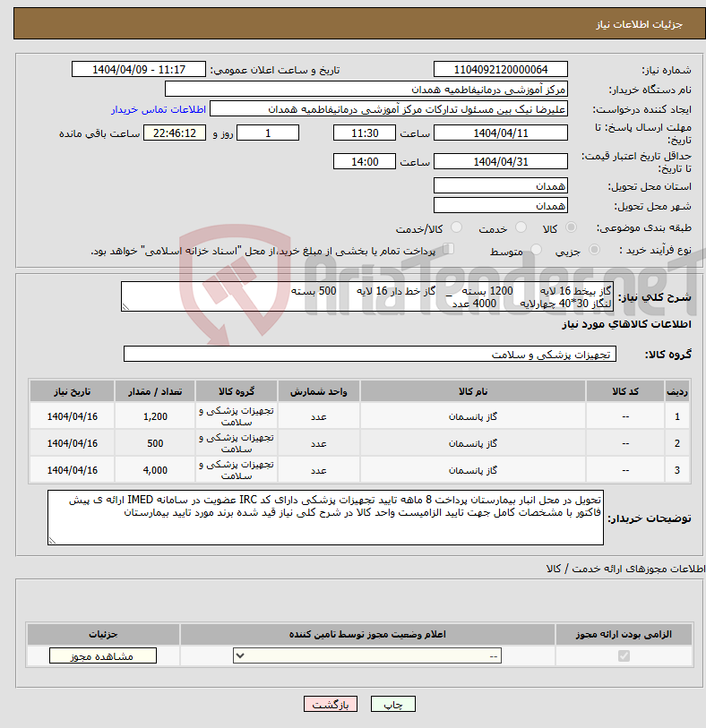Image resolution: width=706 pixels, height=728 pixels.
Task: Click the ردیف column header
Action: pyautogui.click(x=676, y=391)
